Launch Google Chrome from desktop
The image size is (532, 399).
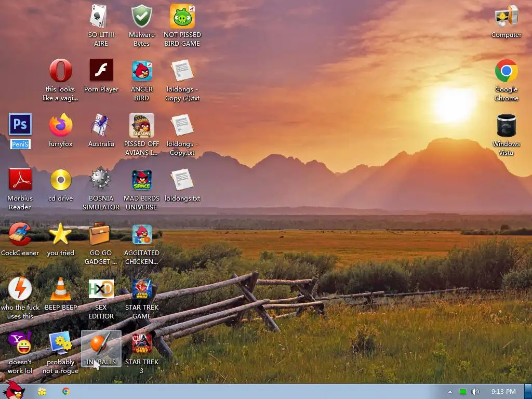pos(506,71)
